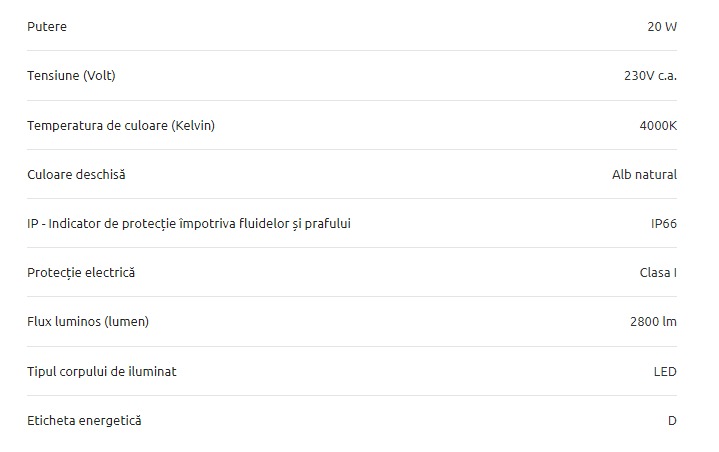
Task: Click the Culoare deschisă label
Action: [x=76, y=174]
